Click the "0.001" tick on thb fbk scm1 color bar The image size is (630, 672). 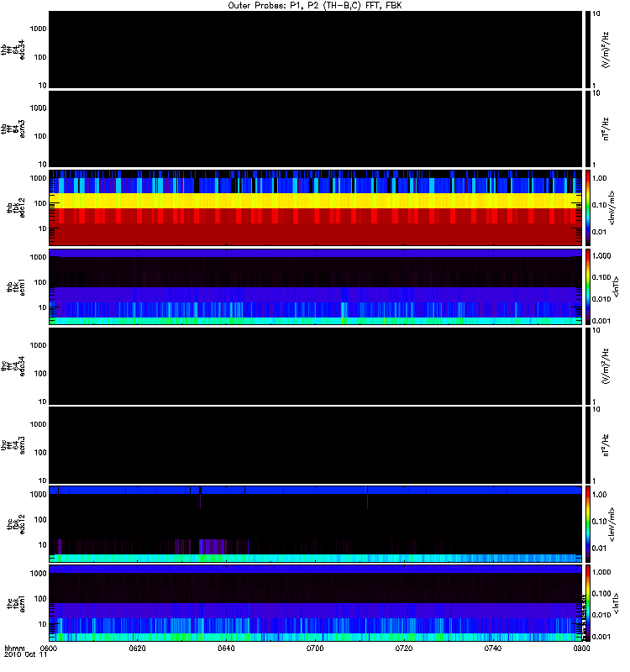coord(601,321)
